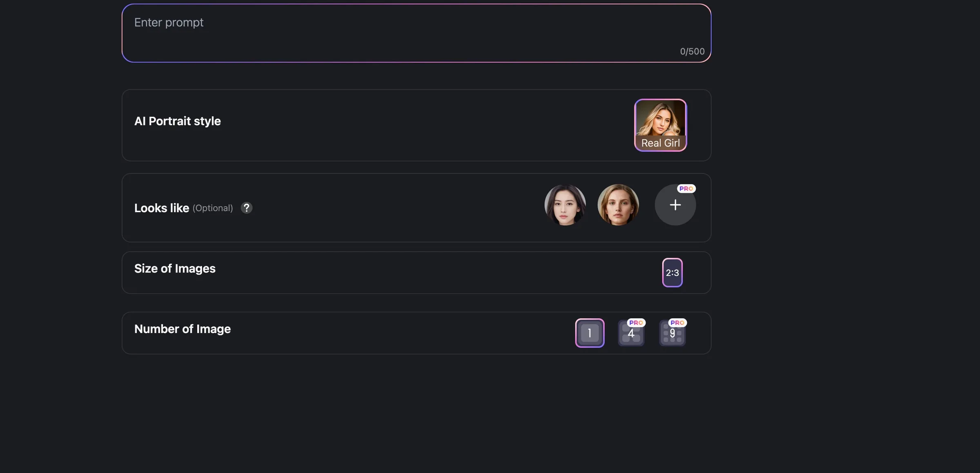
Task: Add a custom face with the plus button
Action: point(675,205)
